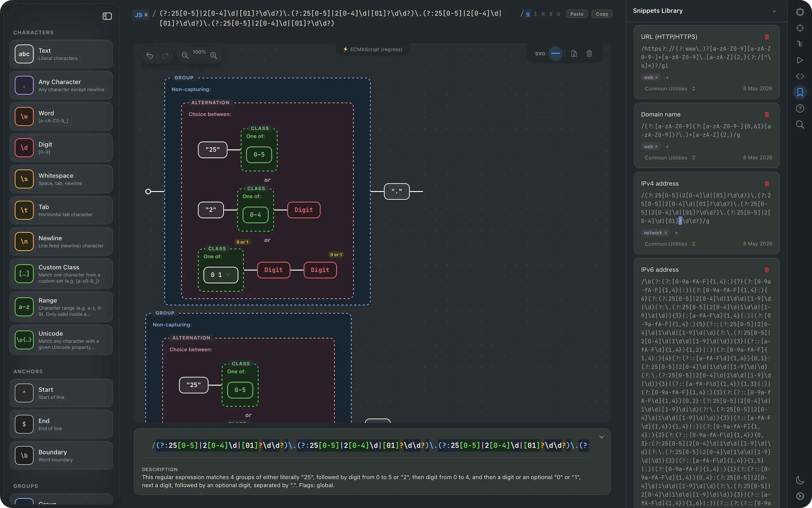Screen dimensions: 812x508
Task: Add a Word Boundary anchor
Action: click(61, 456)
